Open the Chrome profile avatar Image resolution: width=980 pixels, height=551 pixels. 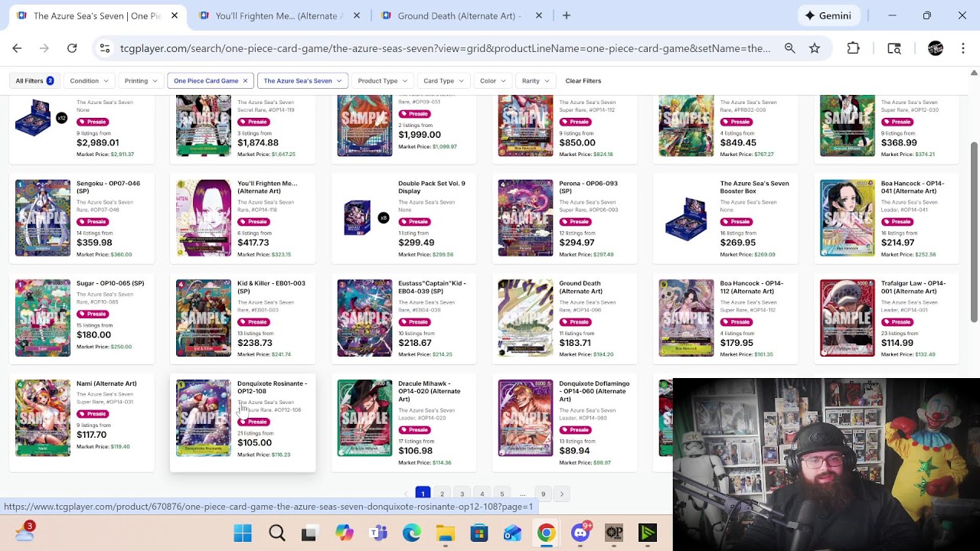click(935, 48)
